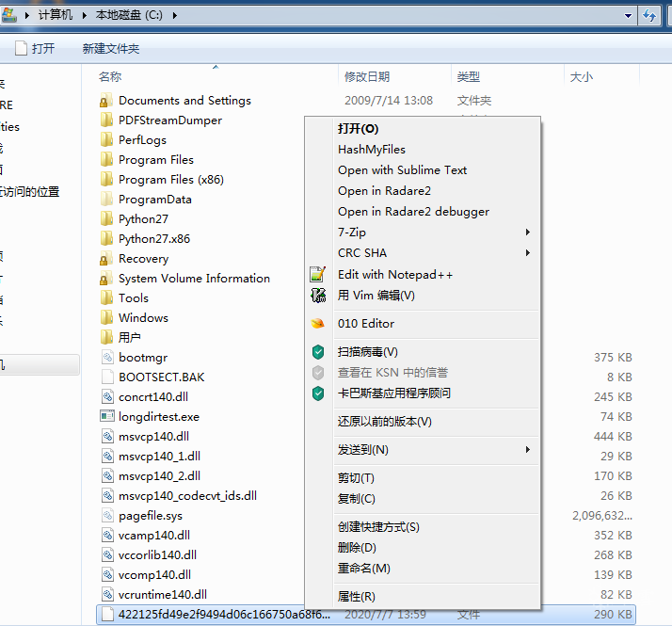The image size is (672, 626).
Task: Select the msvcp140_2.dll file name
Action: tap(159, 476)
